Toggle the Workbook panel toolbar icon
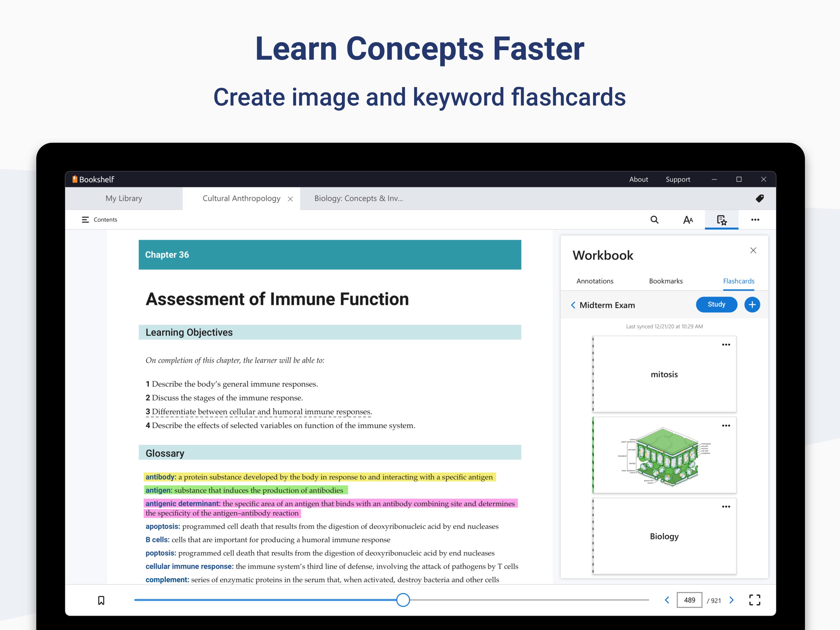Image resolution: width=840 pixels, height=630 pixels. click(721, 220)
